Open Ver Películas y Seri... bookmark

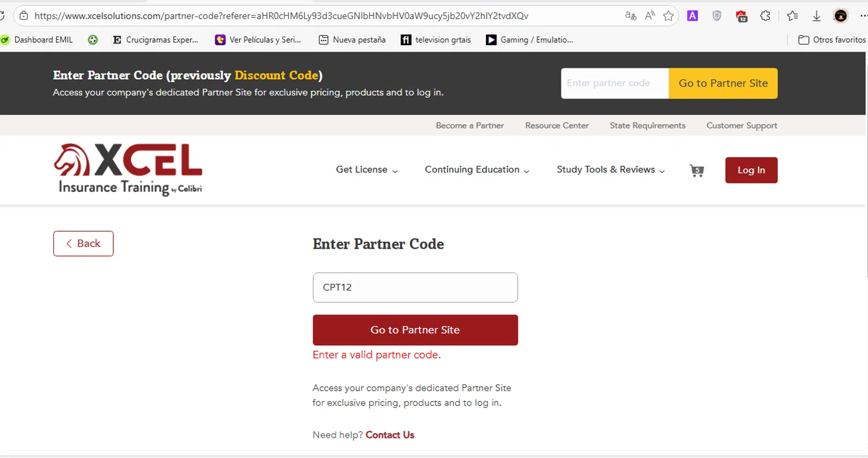[x=258, y=40]
